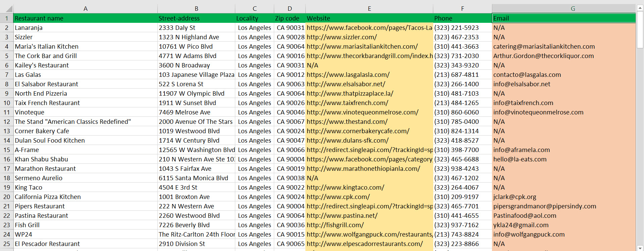
Task: Click the Website header cell
Action: coord(369,18)
